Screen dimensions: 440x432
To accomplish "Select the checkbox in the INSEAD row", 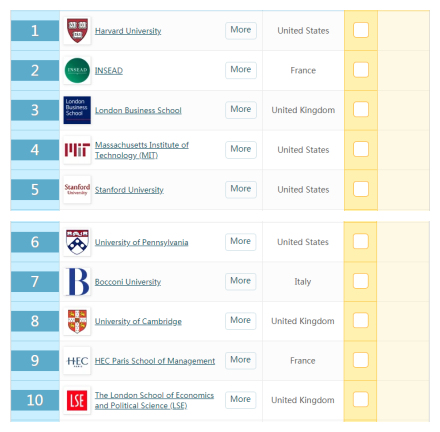I will [361, 70].
